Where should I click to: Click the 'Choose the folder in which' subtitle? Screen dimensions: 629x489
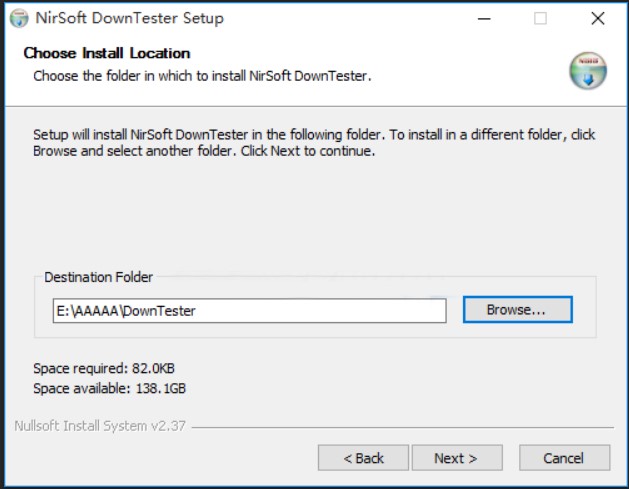pyautogui.click(x=202, y=75)
